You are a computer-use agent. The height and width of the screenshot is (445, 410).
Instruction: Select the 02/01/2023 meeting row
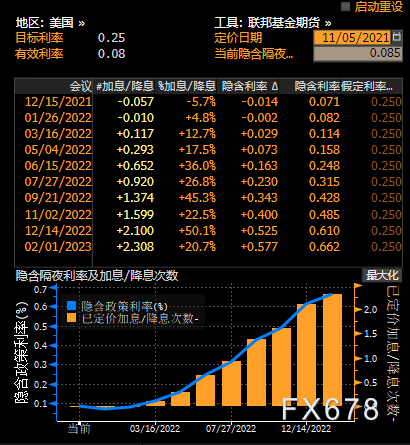pos(208,247)
